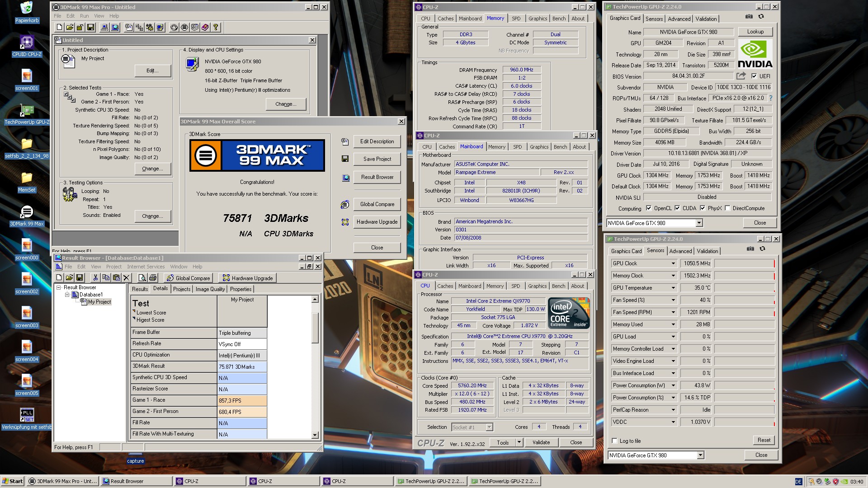The image size is (868, 488).
Task: Select My Project in Result Browser tree
Action: pyautogui.click(x=99, y=302)
